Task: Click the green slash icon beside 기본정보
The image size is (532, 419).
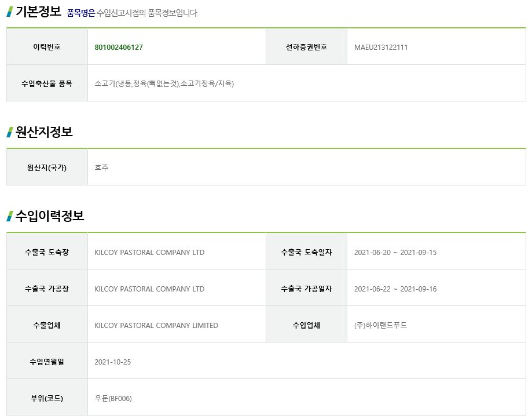Action: 10,12
